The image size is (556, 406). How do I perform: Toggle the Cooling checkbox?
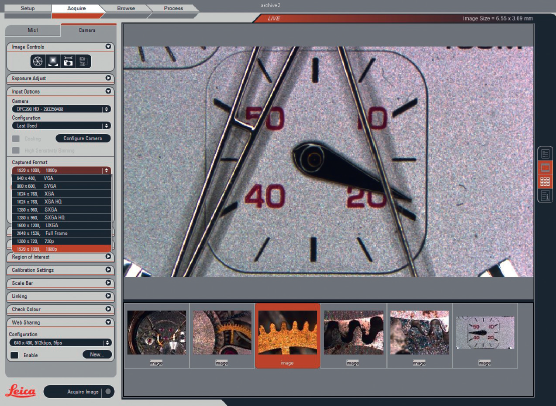coord(16,139)
